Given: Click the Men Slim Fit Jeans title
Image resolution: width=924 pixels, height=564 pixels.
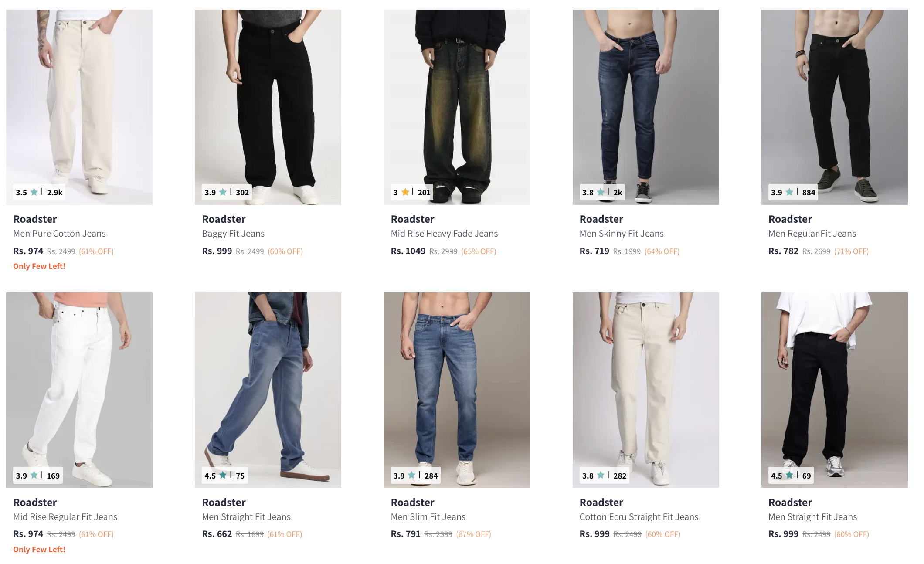Looking at the screenshot, I should click(428, 517).
